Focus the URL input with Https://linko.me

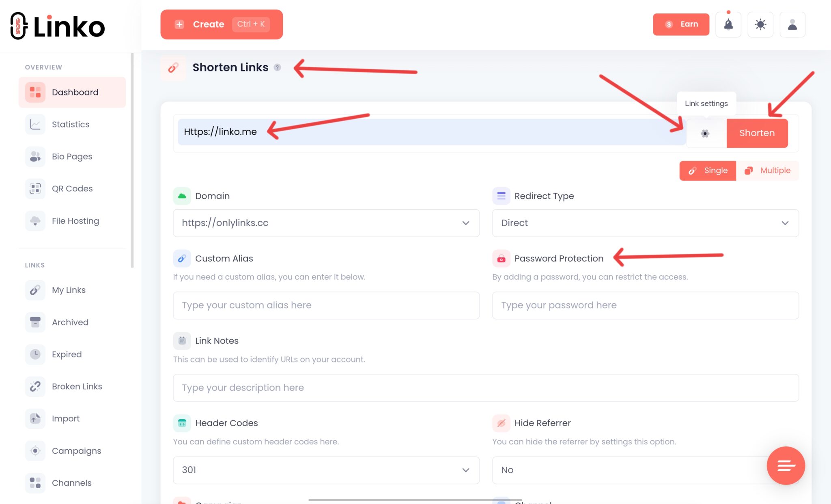432,132
